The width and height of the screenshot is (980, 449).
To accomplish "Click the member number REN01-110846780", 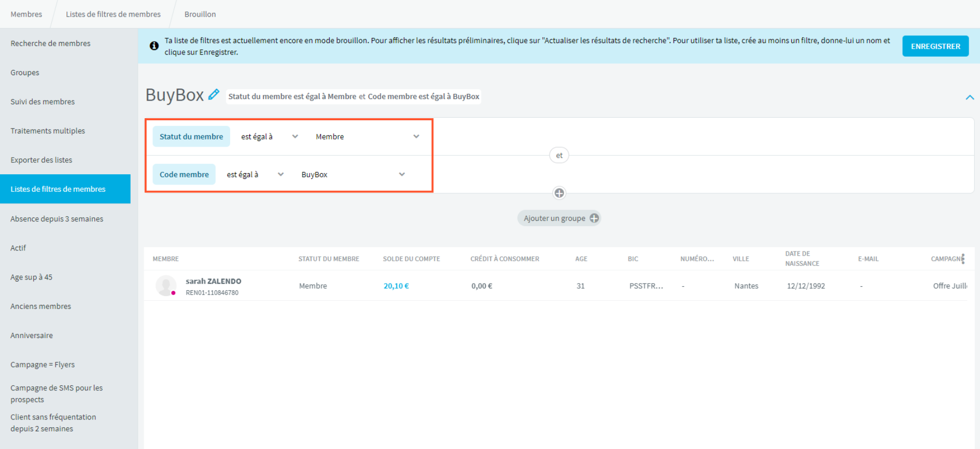I will pos(212,293).
